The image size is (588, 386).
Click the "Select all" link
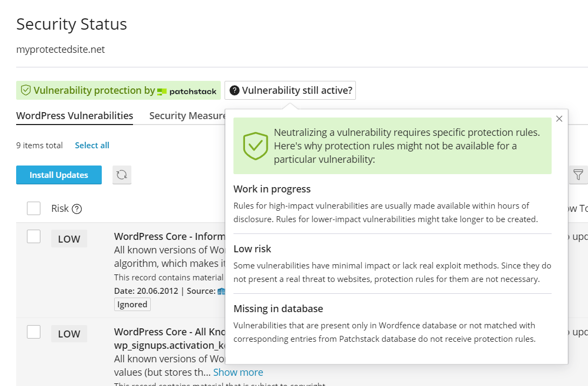pos(92,146)
